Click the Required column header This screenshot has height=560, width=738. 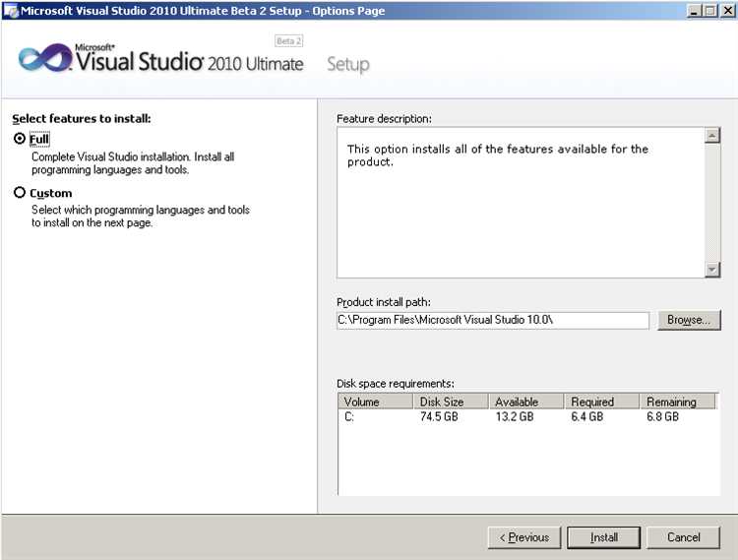pyautogui.click(x=601, y=402)
